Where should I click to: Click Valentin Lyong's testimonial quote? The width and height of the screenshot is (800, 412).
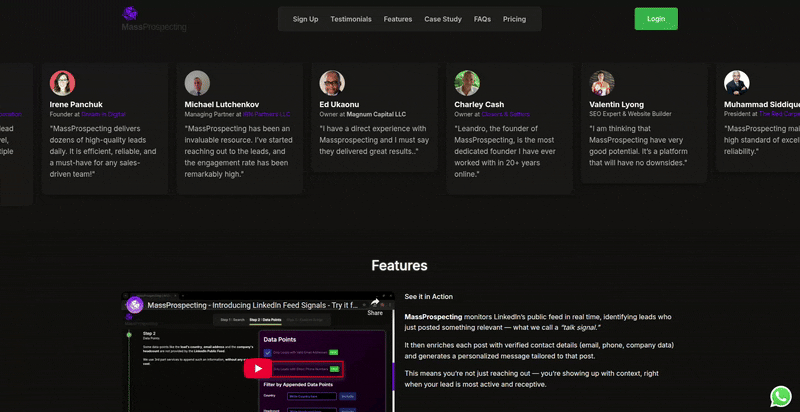(x=638, y=146)
